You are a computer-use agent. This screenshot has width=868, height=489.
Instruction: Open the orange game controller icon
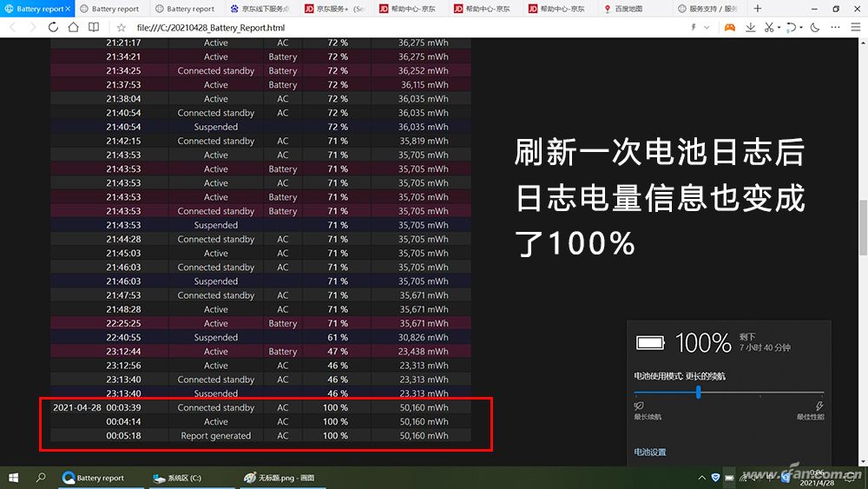[730, 27]
